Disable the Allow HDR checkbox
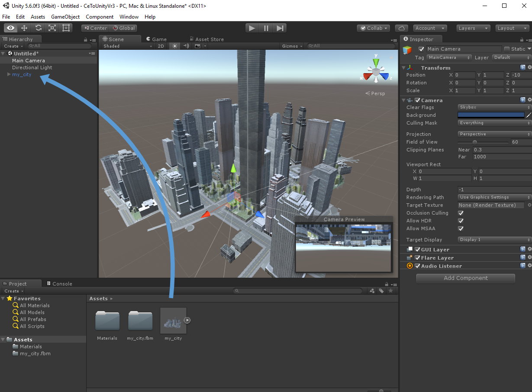The image size is (532, 392). tap(461, 221)
